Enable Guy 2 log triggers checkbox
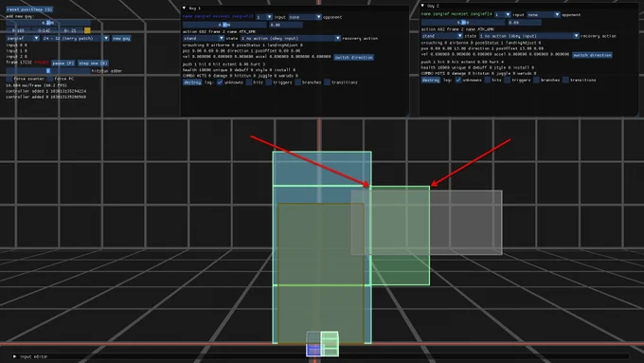The width and height of the screenshot is (644, 363). point(508,81)
